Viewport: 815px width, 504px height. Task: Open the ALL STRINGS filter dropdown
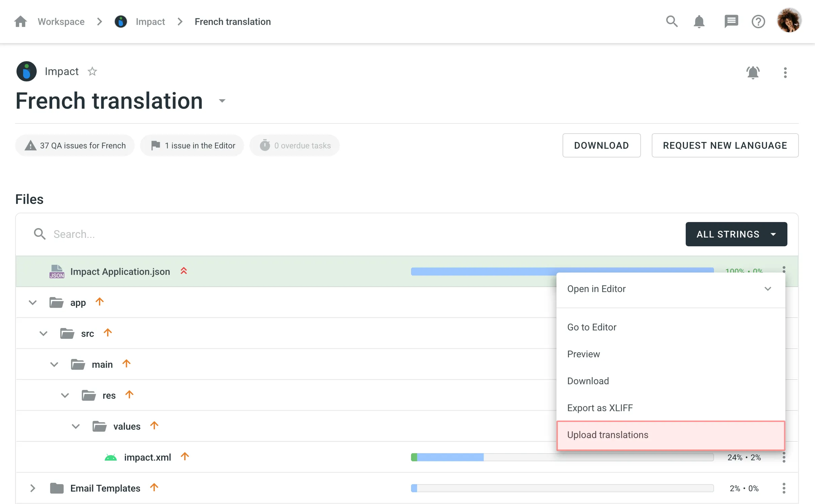click(x=736, y=234)
